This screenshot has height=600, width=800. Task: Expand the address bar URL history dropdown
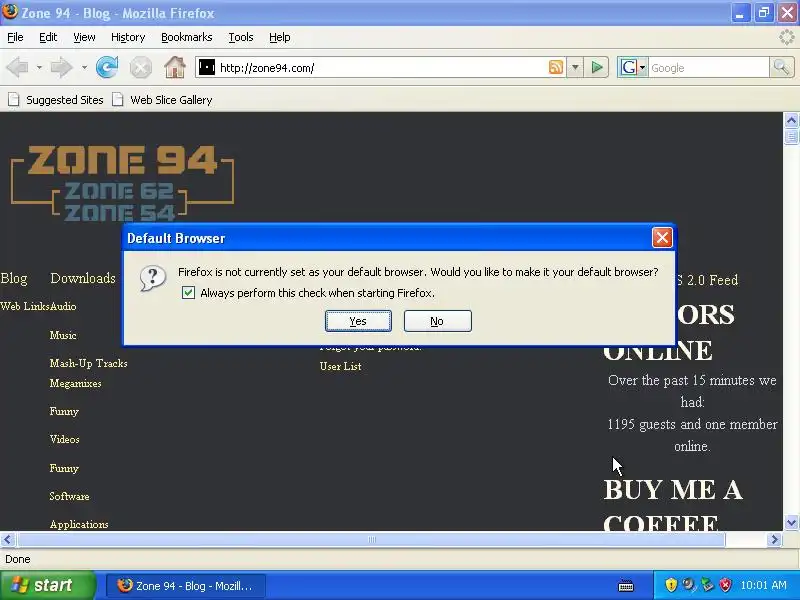pos(575,67)
